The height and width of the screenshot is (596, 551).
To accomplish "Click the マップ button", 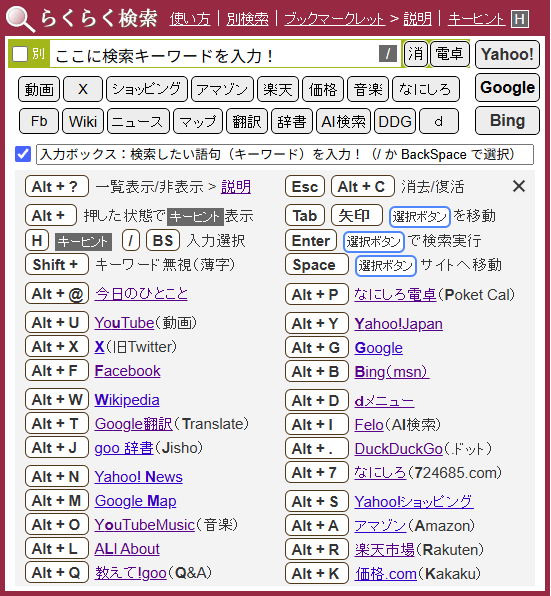I will coord(198,121).
